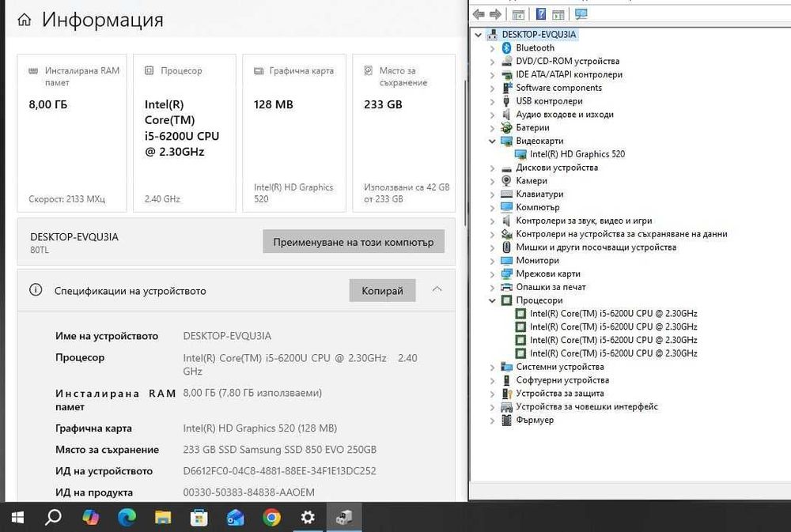
Task: Collapse the DESKTOP-EVQU3IA root node
Action: [x=479, y=35]
